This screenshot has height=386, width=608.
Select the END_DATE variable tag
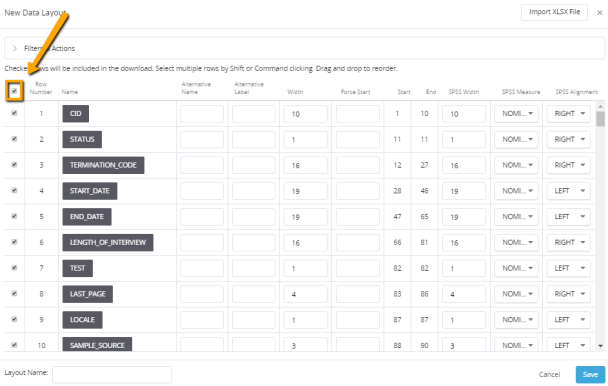pos(87,217)
